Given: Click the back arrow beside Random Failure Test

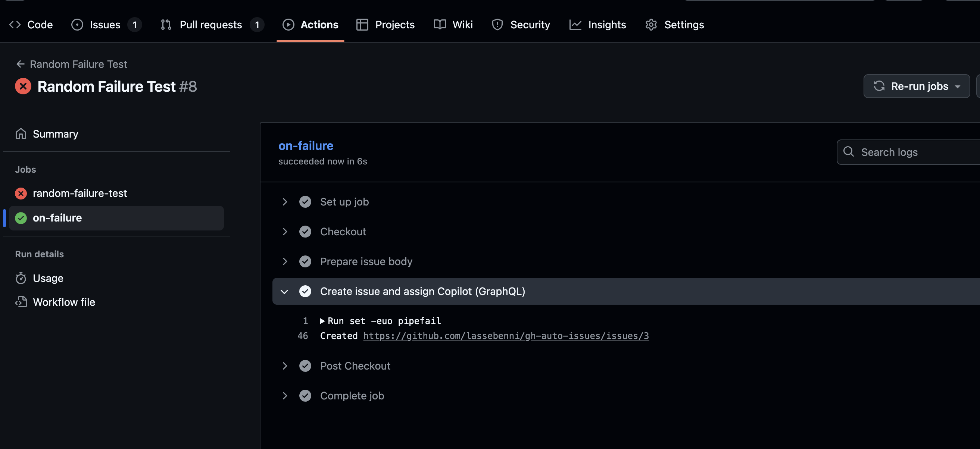Looking at the screenshot, I should 20,64.
